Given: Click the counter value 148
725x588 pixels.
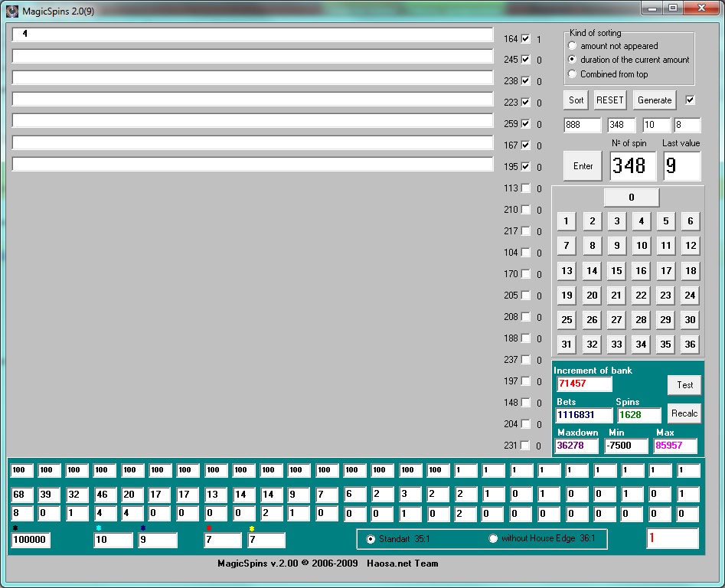Looking at the screenshot, I should point(511,402).
